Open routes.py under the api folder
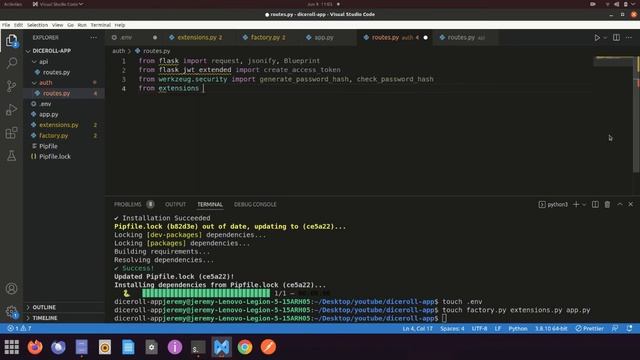The height and width of the screenshot is (360, 640). [x=56, y=72]
